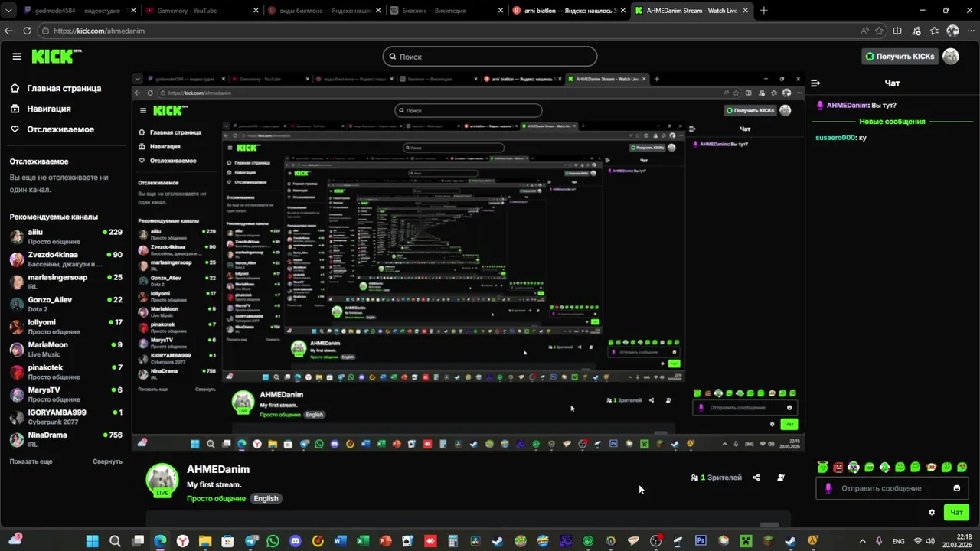The image size is (980, 551).
Task: Open browser Settings and more menu
Action: point(971,31)
